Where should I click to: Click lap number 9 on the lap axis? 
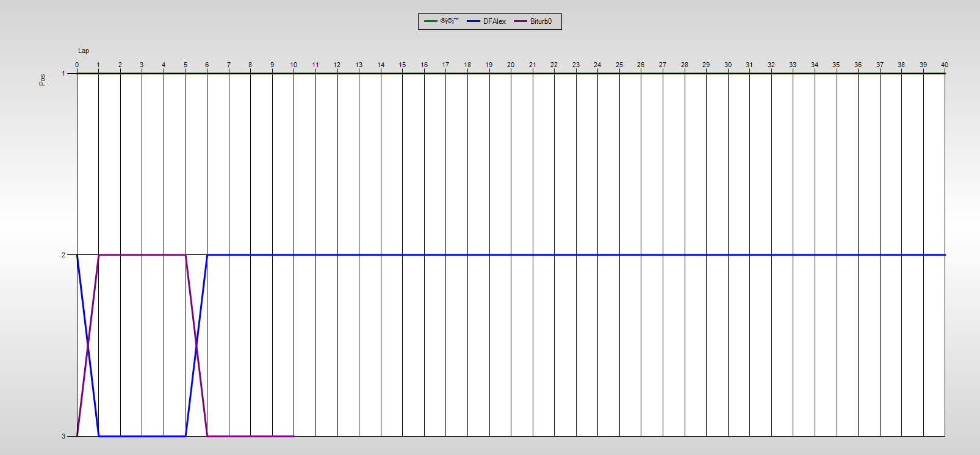pyautogui.click(x=272, y=65)
